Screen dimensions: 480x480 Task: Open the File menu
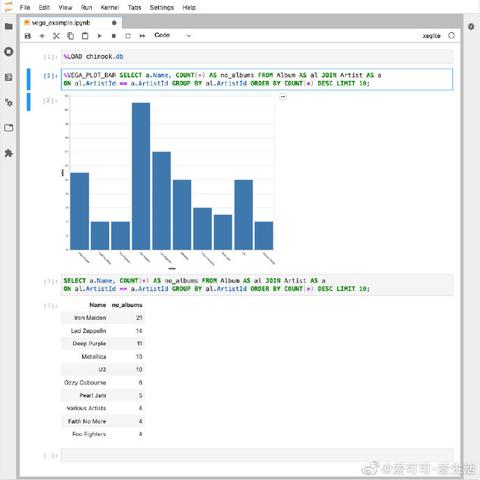[25, 7]
